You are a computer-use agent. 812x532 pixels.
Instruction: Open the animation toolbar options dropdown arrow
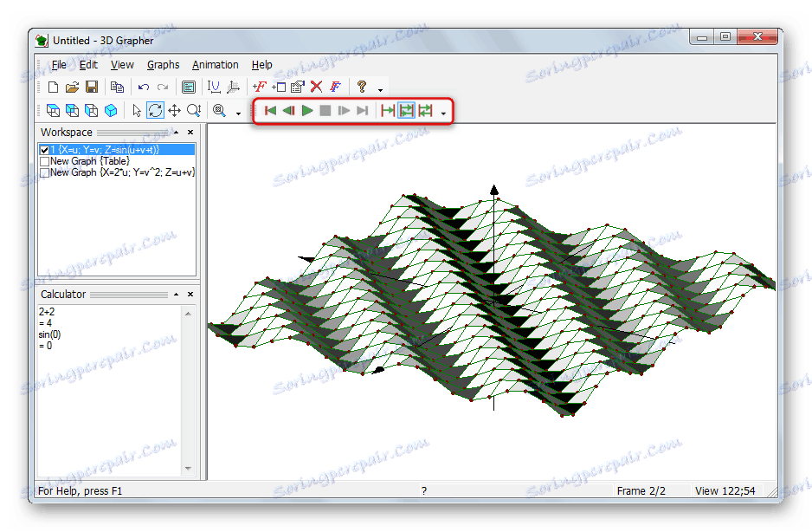pos(443,114)
